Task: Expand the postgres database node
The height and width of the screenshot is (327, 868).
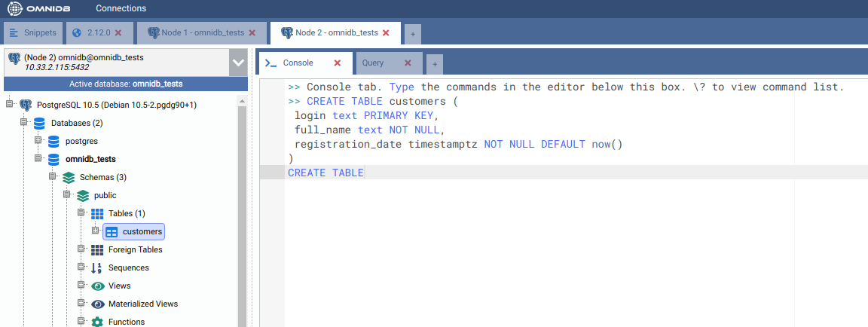Action: [x=38, y=141]
